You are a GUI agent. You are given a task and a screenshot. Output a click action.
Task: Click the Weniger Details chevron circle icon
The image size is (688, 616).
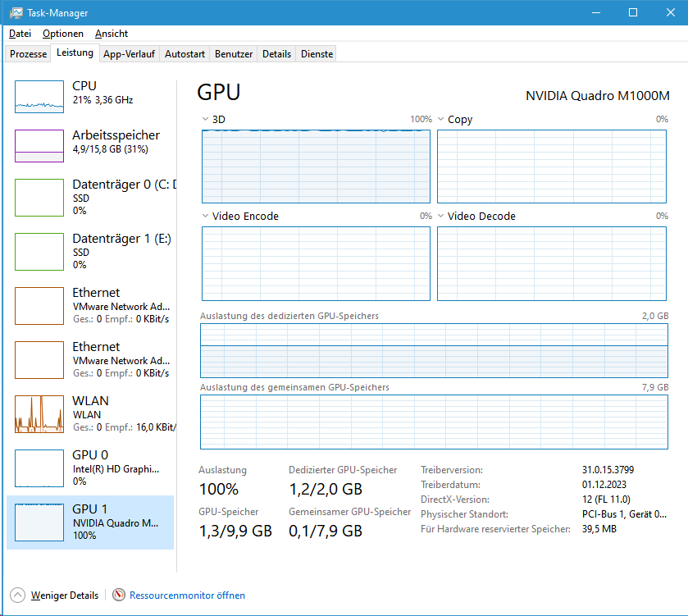(x=17, y=595)
